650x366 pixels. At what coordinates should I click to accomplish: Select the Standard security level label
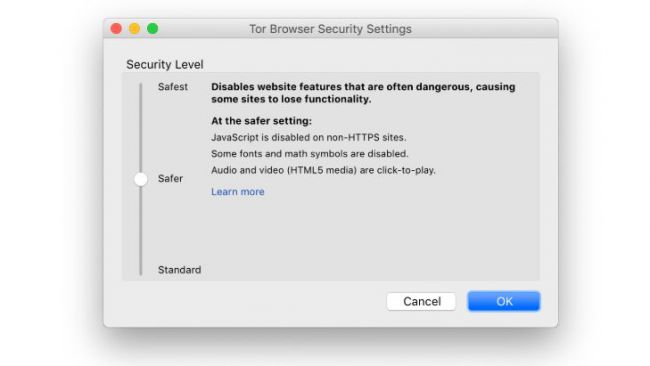(x=179, y=270)
